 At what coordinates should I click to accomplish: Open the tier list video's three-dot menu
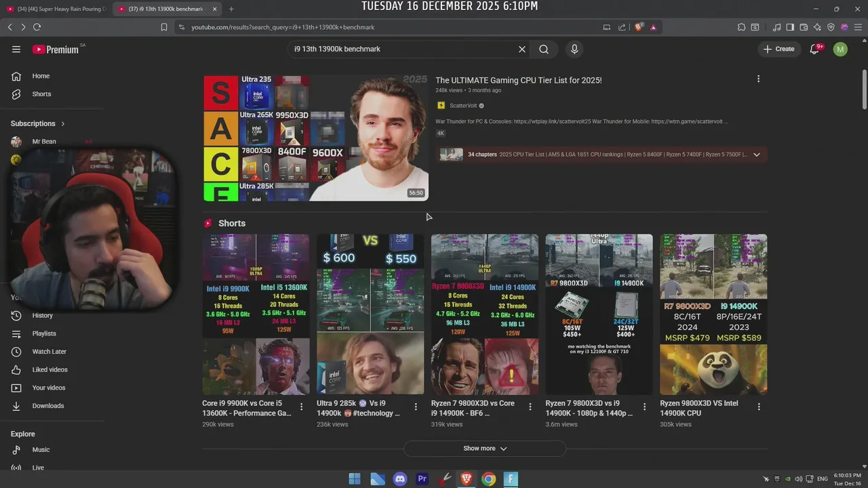(x=758, y=79)
